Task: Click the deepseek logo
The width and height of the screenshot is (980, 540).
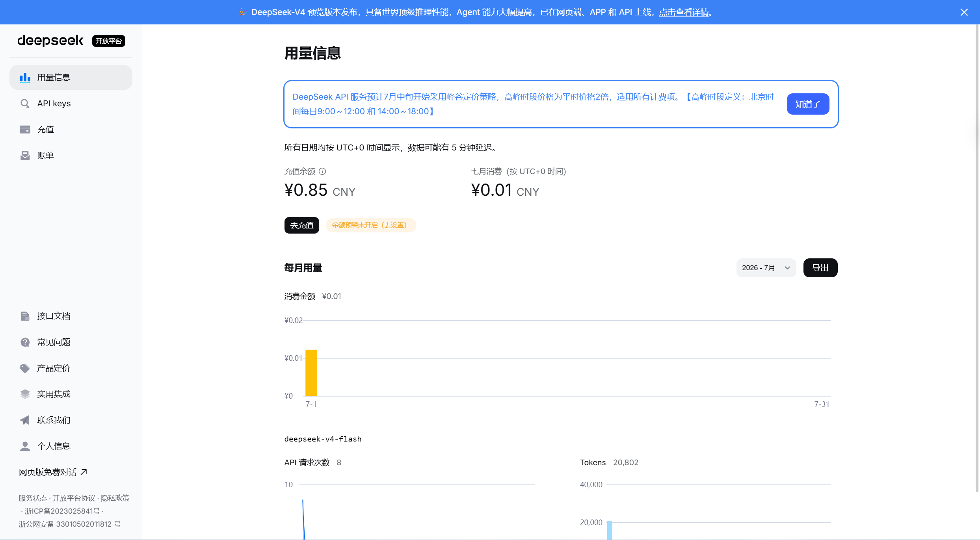Action: 50,41
